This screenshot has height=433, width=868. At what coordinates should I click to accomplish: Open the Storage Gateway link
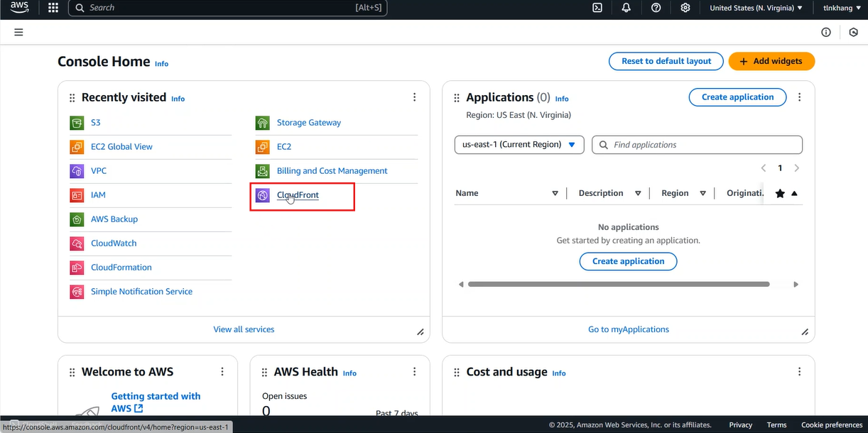click(309, 123)
